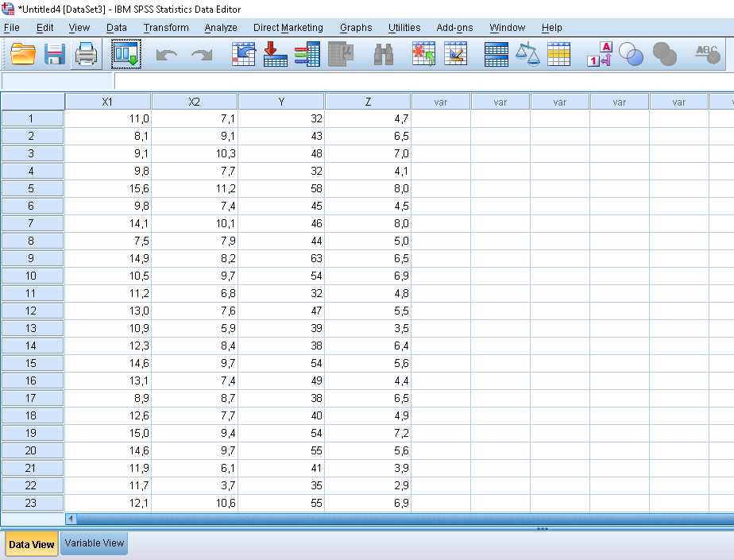This screenshot has height=560, width=734.
Task: Click the Open data document folder icon
Action: click(24, 54)
